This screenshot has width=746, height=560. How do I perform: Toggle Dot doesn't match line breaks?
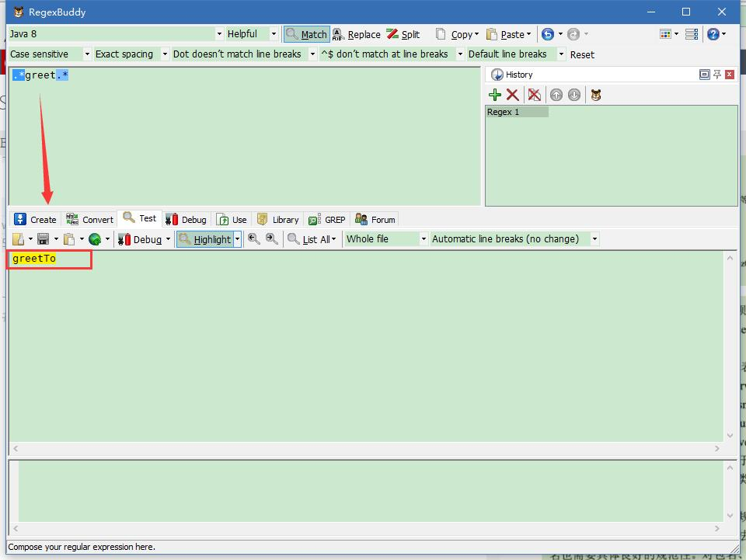click(244, 54)
